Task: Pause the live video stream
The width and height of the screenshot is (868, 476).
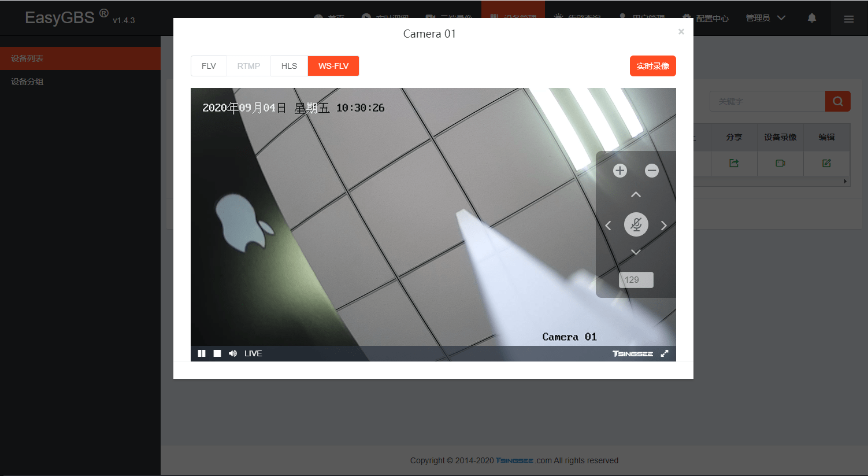Action: [202, 353]
